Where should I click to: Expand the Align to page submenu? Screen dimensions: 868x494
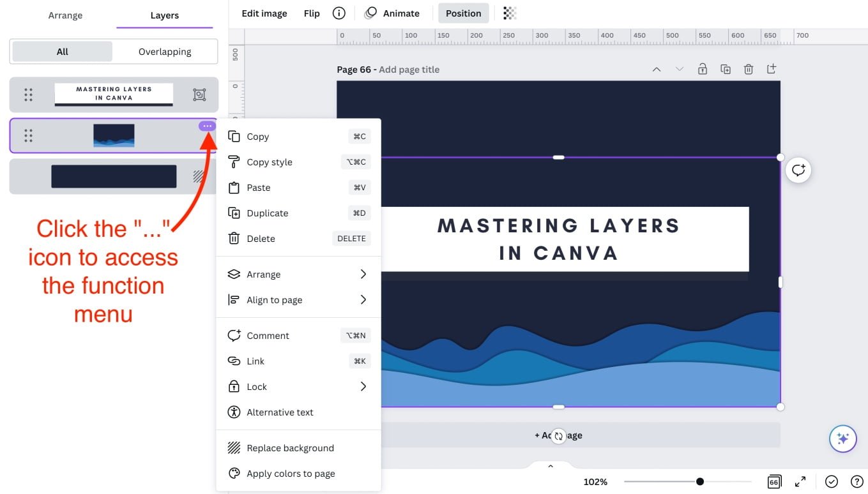tap(363, 299)
